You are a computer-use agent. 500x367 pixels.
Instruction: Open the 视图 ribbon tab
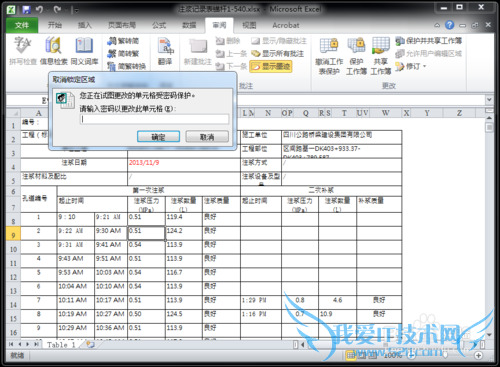pyautogui.click(x=249, y=25)
